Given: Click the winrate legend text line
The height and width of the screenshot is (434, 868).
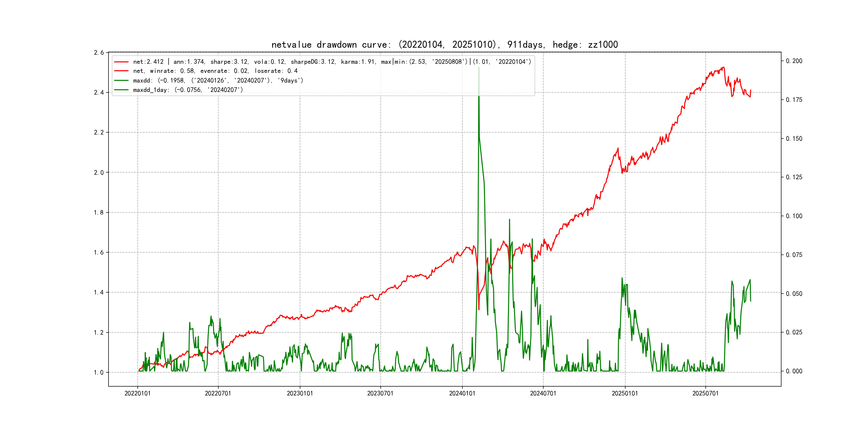Looking at the screenshot, I should (x=215, y=71).
